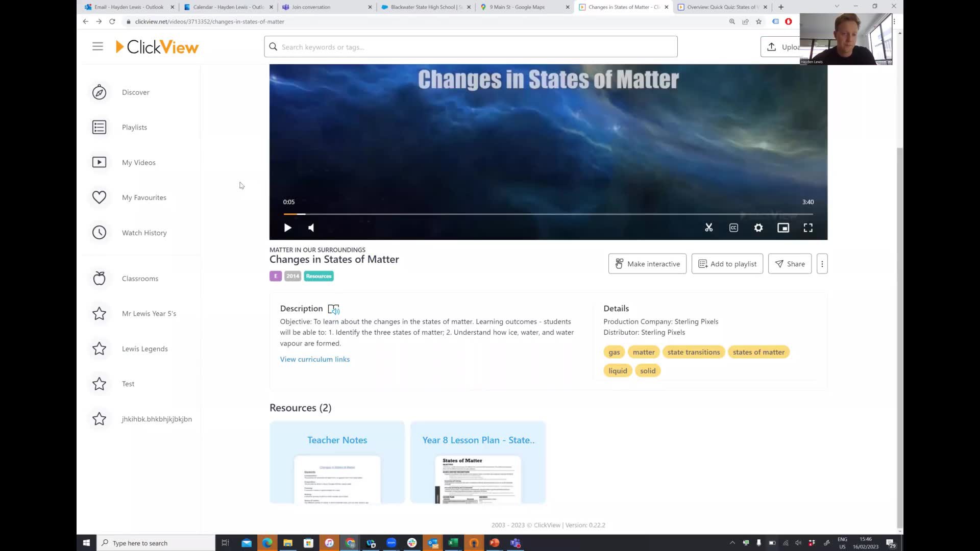Click the Make interactive button

[x=647, y=264]
